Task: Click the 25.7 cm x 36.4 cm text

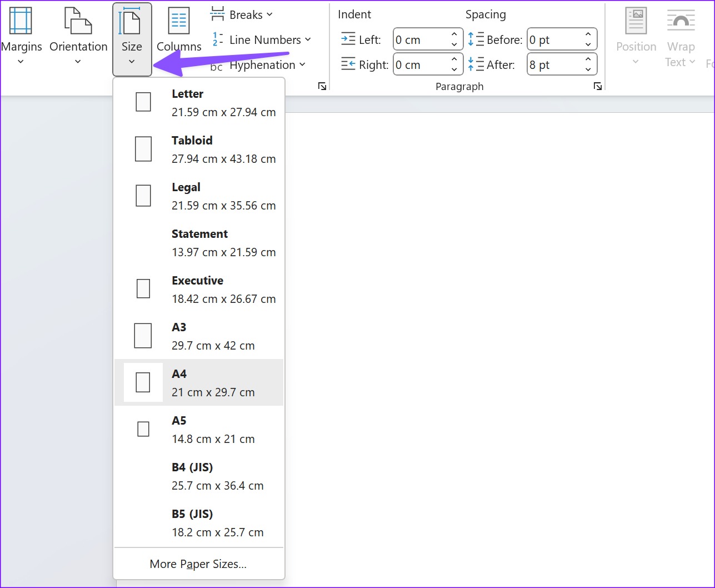Action: tap(217, 485)
